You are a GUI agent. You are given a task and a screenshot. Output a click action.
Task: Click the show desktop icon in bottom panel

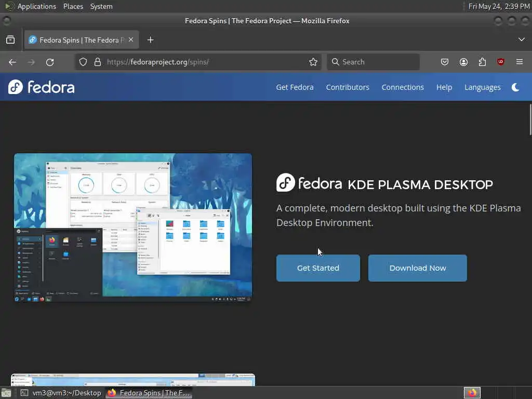(x=6, y=393)
